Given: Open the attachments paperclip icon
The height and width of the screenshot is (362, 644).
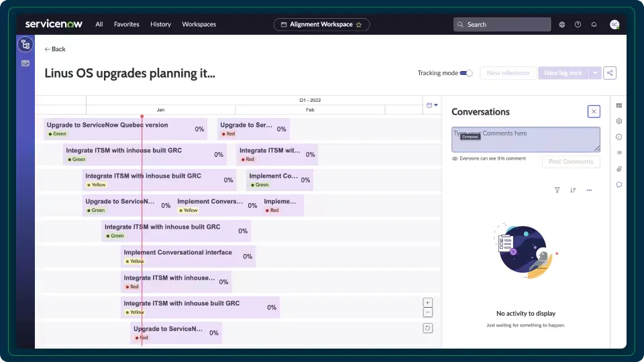Looking at the screenshot, I should 619,169.
